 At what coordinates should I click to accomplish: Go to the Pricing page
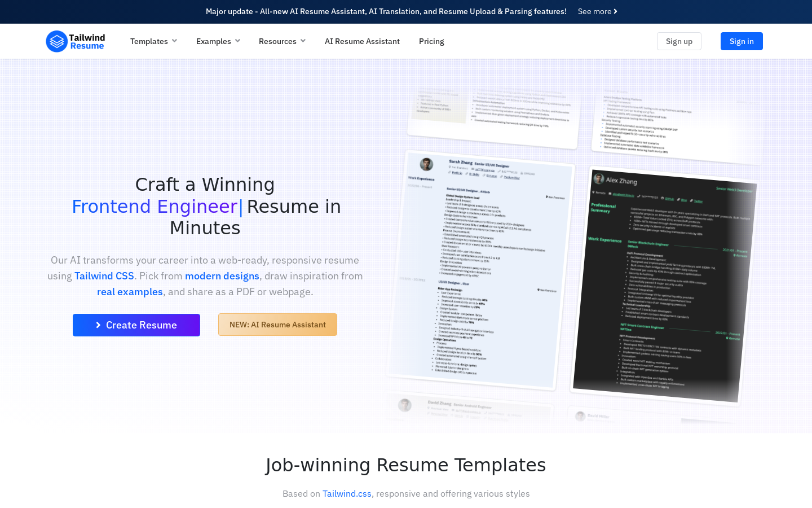click(431, 41)
